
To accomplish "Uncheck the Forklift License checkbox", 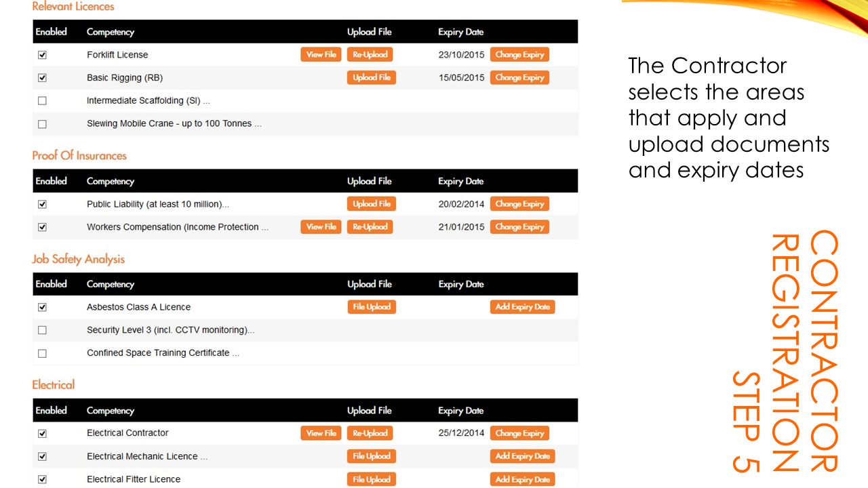I will pos(42,55).
